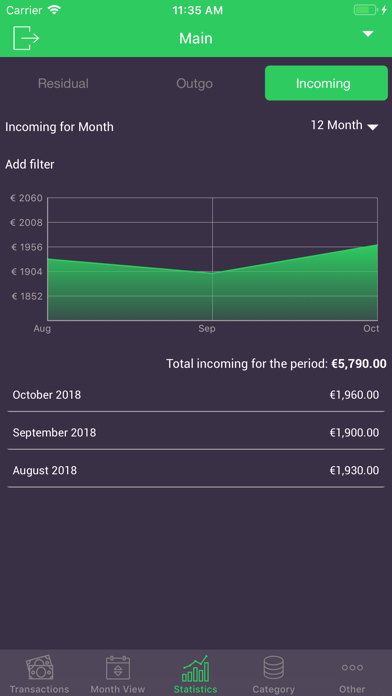
Task: Open the Category database icon
Action: tap(273, 668)
